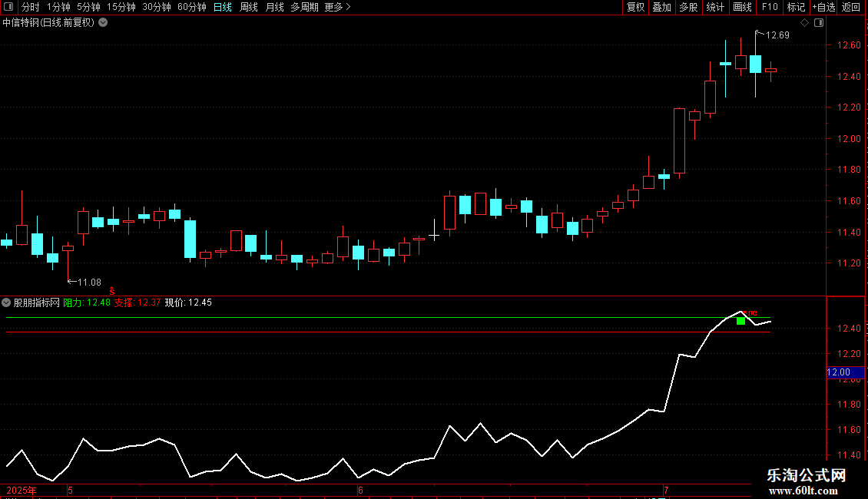Expand the 更多 periods menu

pos(338,7)
